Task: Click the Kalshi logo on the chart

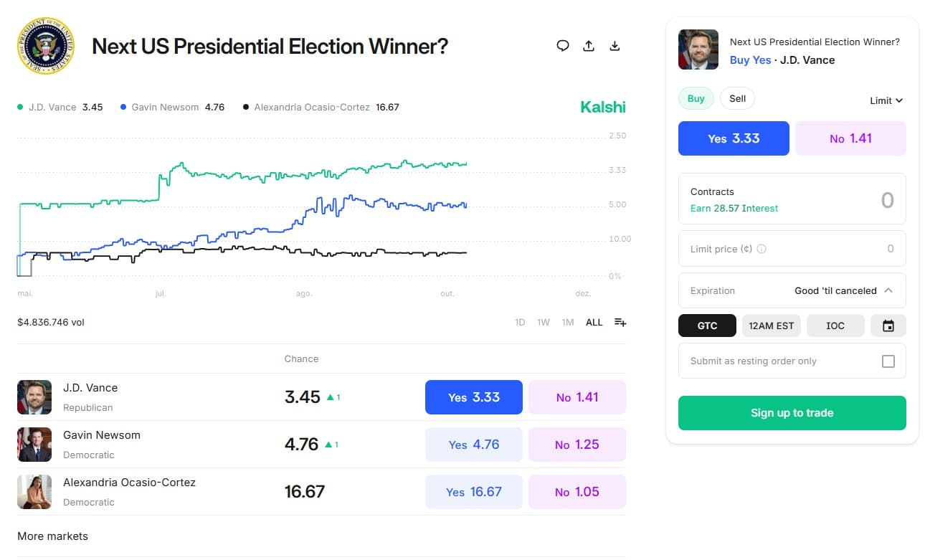Action: [x=602, y=106]
